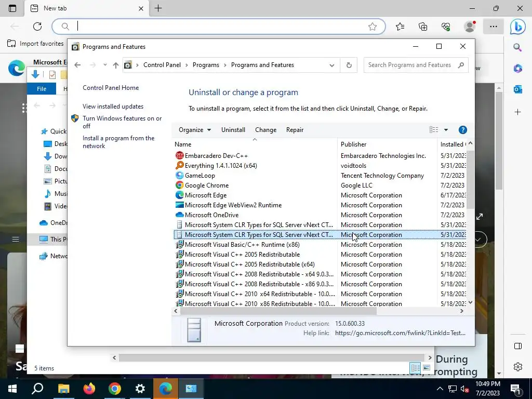
Task: Open the recent locations dropdown arrow
Action: (105, 65)
